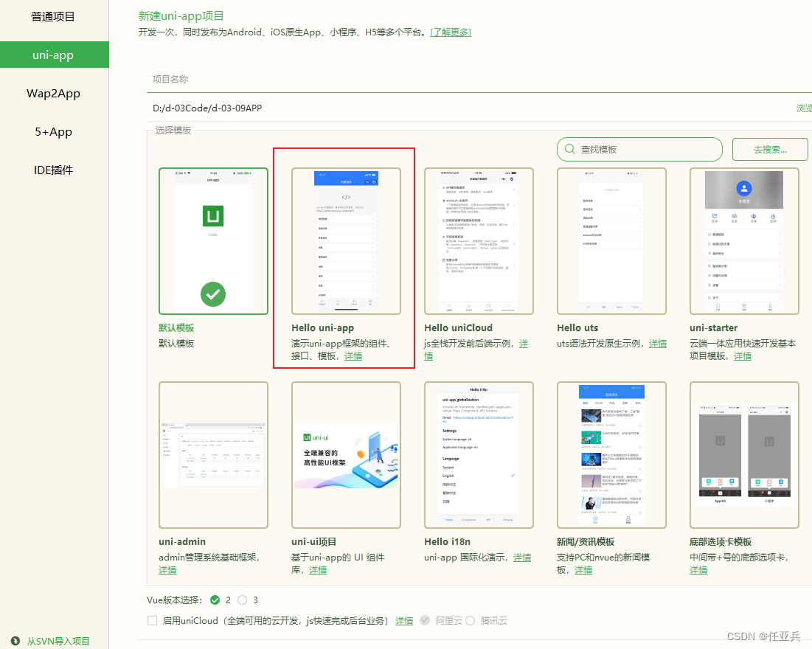Click the 去搜索... button
This screenshot has width=812, height=649.
[x=770, y=149]
